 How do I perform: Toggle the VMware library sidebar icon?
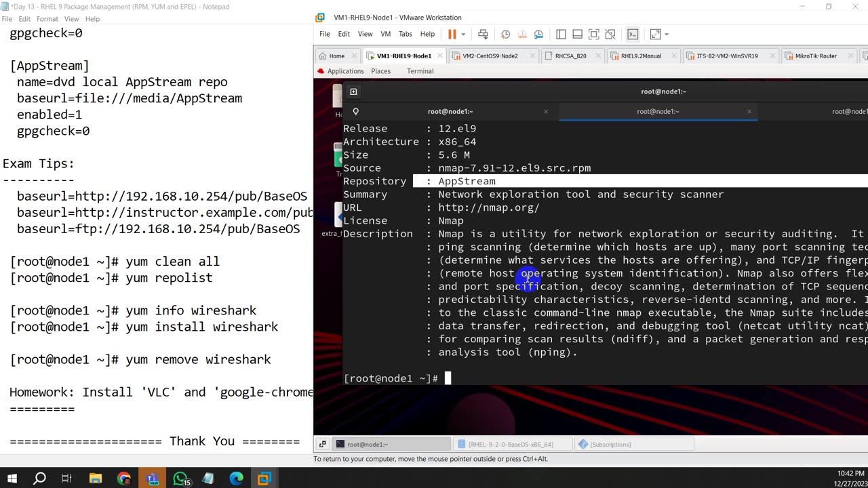click(561, 34)
